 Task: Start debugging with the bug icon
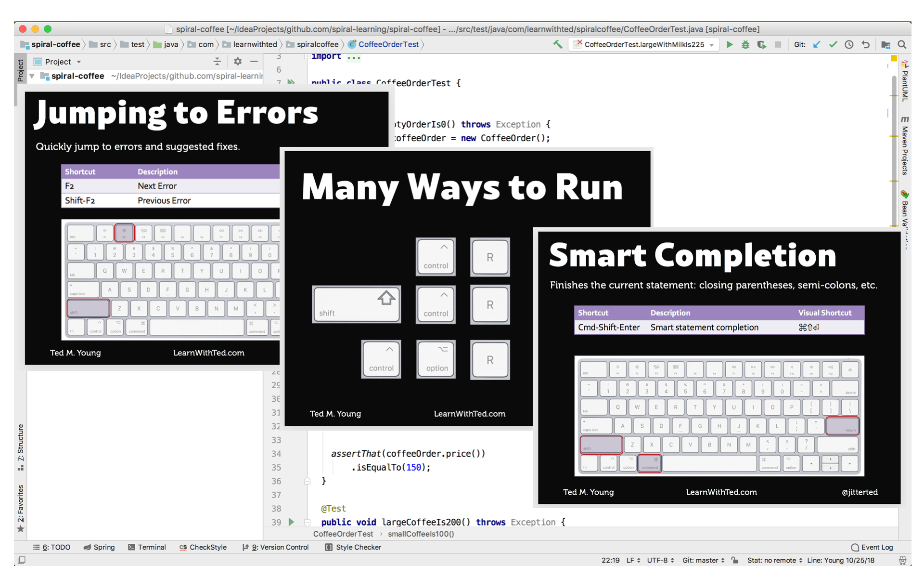[x=745, y=44]
